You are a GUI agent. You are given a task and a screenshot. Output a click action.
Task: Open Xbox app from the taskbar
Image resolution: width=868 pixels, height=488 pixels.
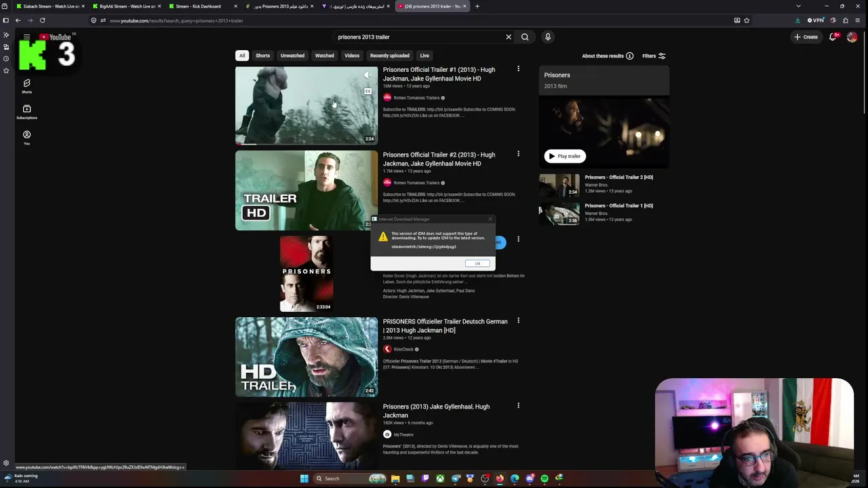pyautogui.click(x=440, y=479)
